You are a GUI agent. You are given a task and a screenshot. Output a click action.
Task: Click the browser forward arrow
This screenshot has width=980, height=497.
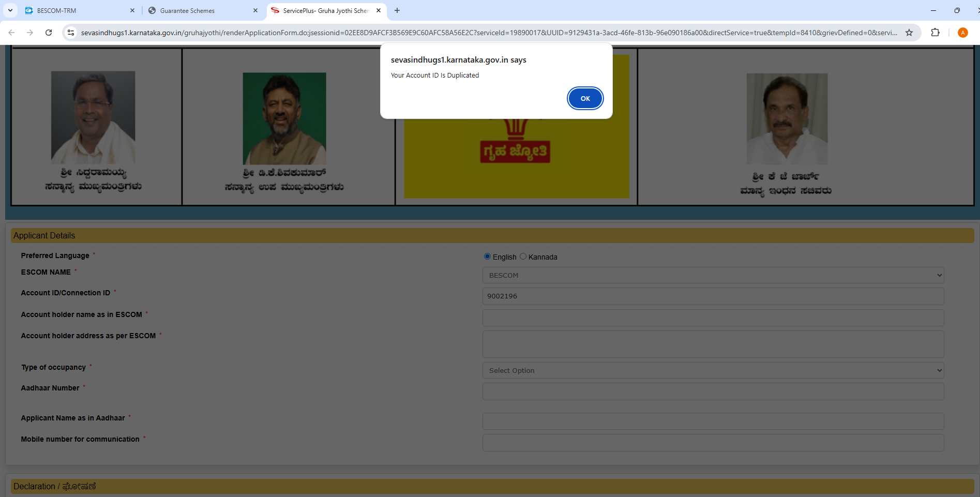pos(30,33)
